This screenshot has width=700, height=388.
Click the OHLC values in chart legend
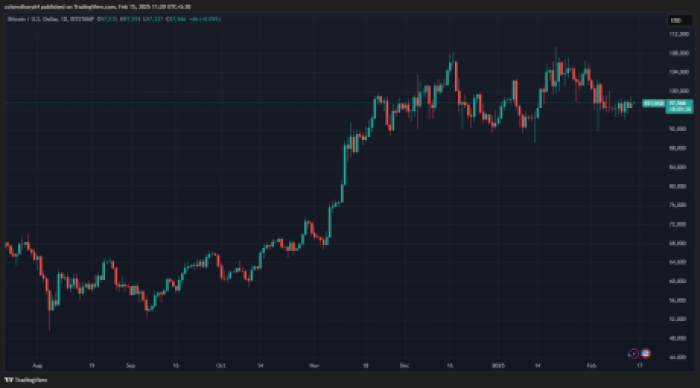pyautogui.click(x=159, y=19)
